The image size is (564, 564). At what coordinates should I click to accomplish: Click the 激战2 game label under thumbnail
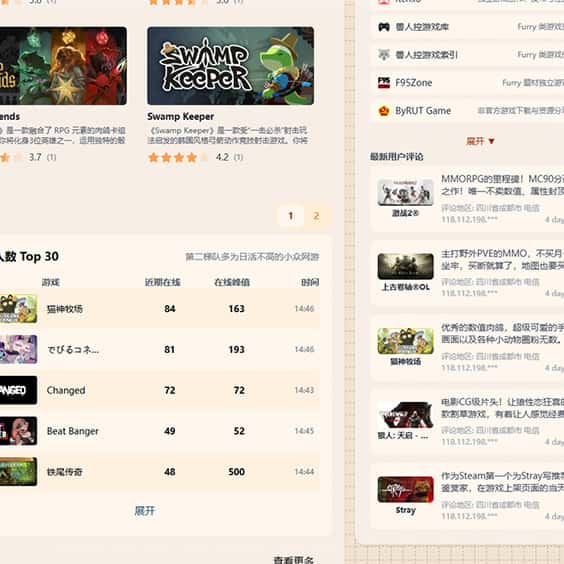(x=405, y=213)
